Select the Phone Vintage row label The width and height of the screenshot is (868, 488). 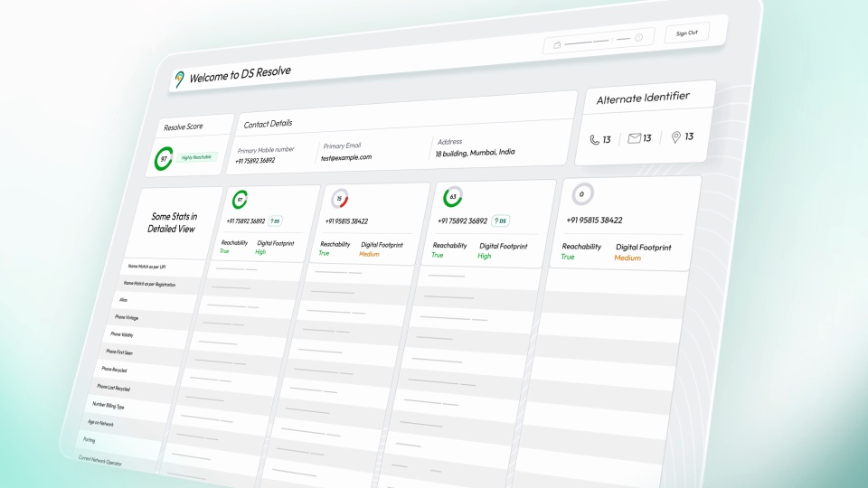click(127, 317)
